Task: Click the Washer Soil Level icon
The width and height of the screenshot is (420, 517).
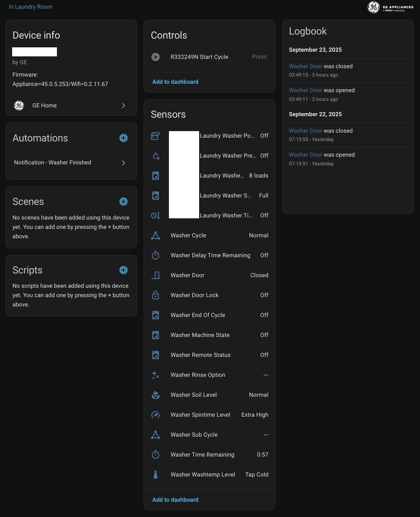Action: coord(156,395)
